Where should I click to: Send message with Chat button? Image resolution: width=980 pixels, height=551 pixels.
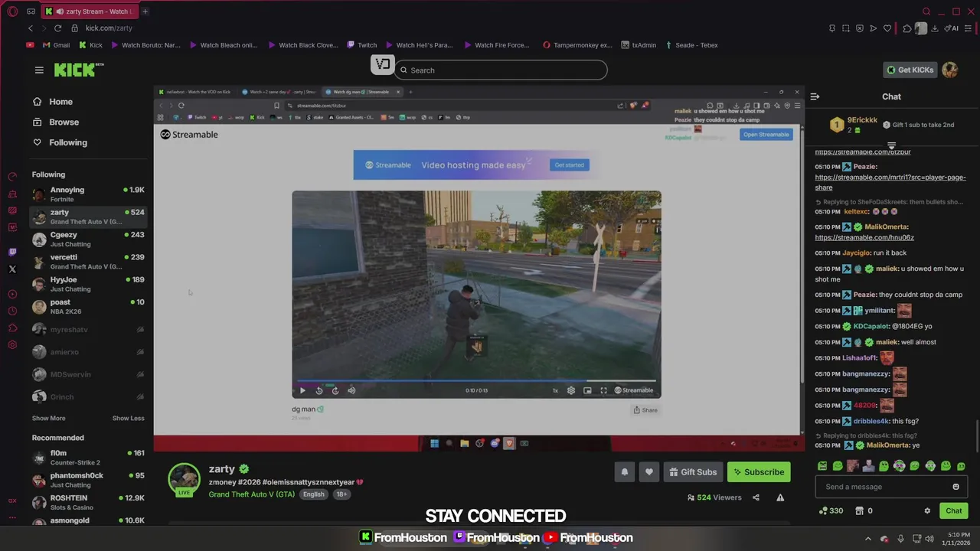coord(953,511)
